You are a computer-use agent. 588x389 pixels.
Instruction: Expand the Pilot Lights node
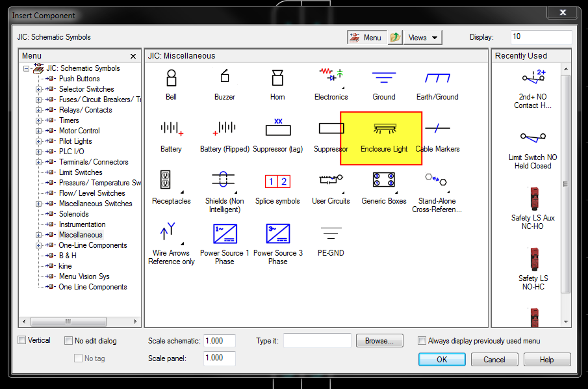[x=38, y=142]
